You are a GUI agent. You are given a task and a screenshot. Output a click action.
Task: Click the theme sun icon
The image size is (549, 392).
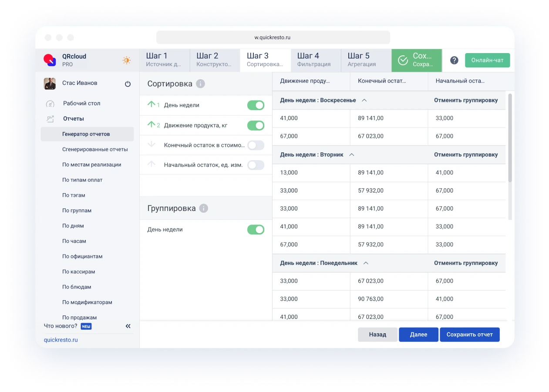(x=126, y=60)
